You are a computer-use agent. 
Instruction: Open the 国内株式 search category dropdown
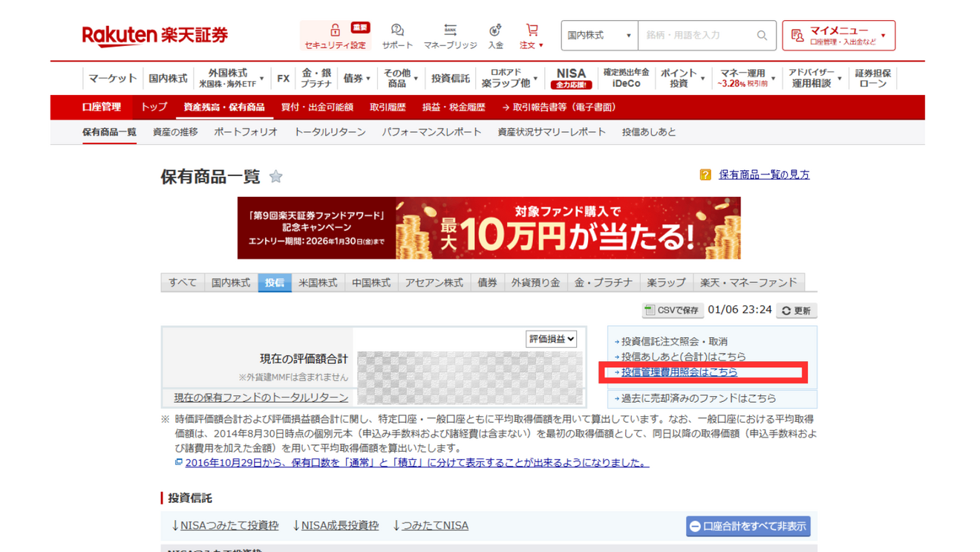click(599, 36)
